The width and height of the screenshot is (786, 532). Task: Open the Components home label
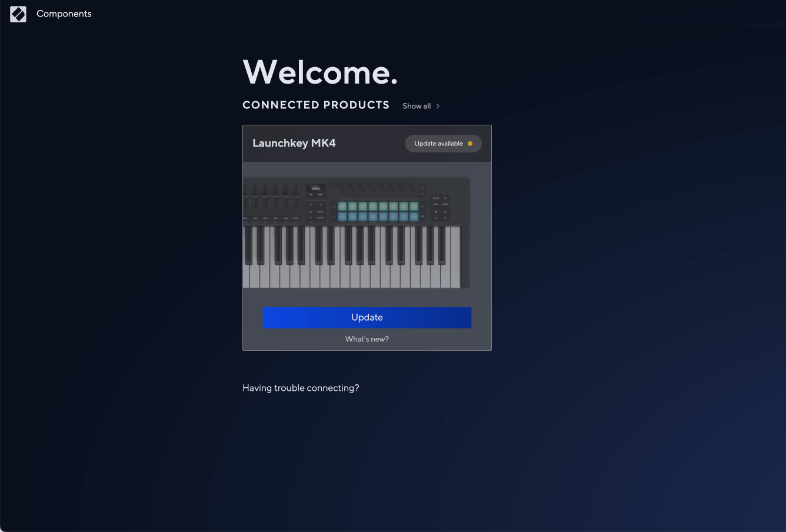point(64,14)
